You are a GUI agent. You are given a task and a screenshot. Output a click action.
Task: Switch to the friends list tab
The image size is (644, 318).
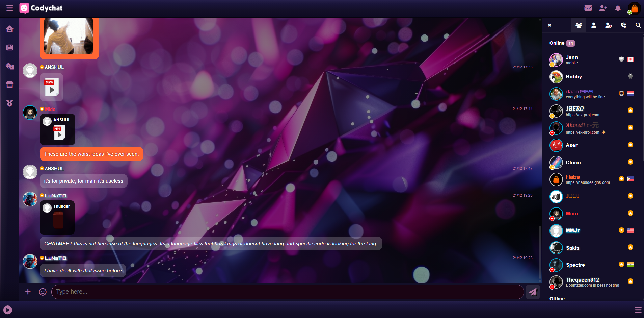click(x=594, y=25)
